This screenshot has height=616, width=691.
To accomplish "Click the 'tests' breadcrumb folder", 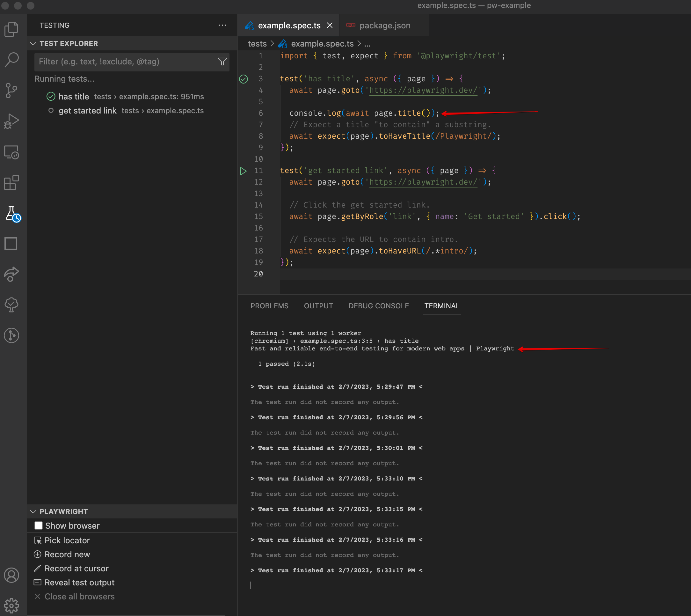I will [257, 44].
